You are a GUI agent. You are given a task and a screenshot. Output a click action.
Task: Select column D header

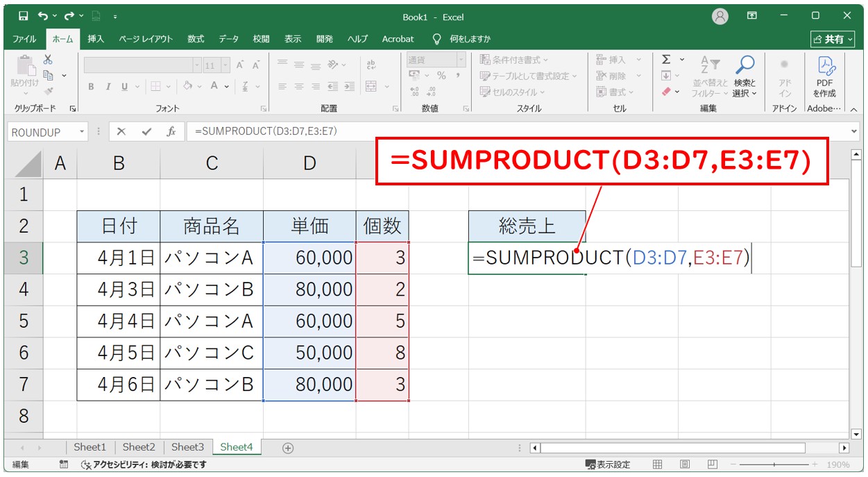[309, 163]
